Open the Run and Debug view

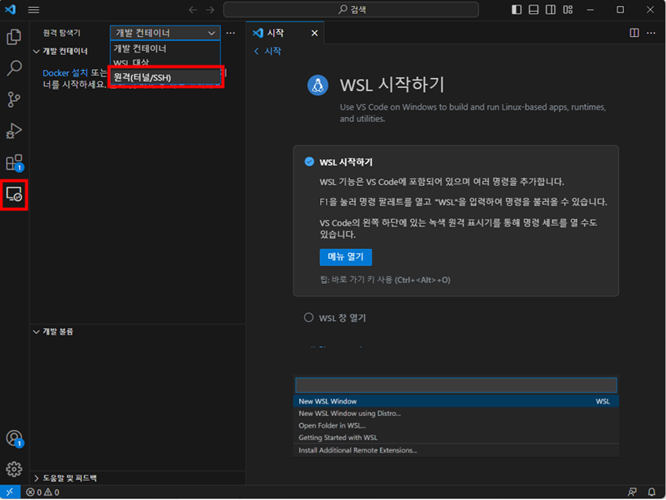[14, 131]
